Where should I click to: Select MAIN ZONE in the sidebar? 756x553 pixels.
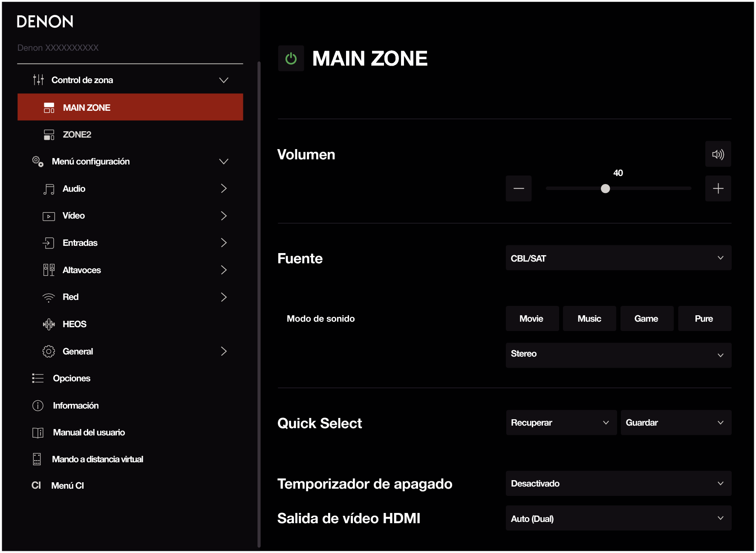[x=130, y=107]
